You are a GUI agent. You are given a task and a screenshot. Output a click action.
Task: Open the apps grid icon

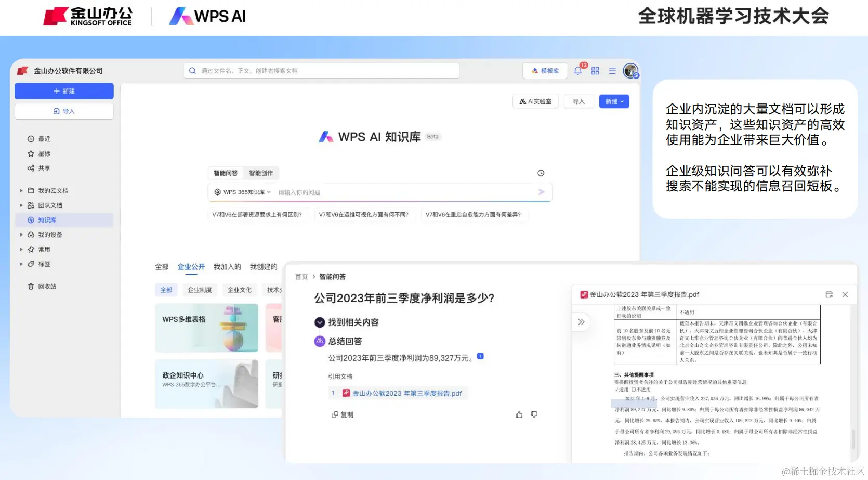[595, 71]
